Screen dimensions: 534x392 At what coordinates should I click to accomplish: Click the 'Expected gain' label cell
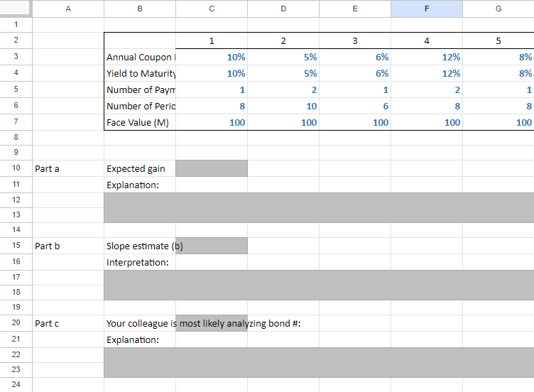click(x=140, y=168)
